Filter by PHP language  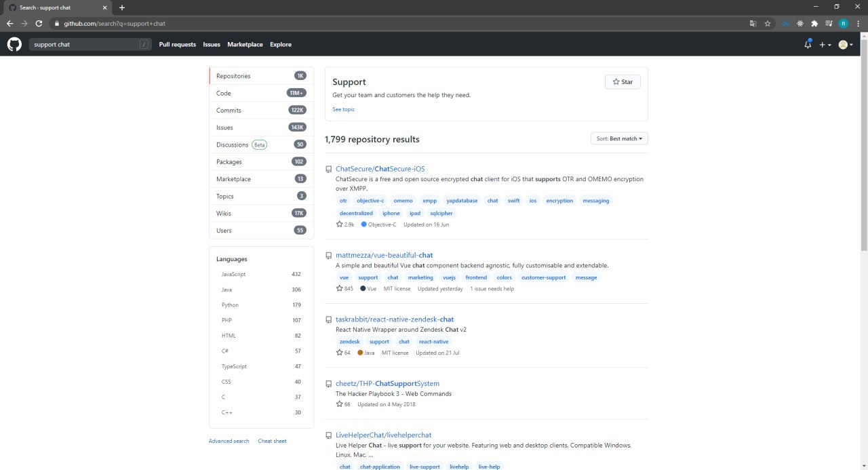[x=261, y=320]
